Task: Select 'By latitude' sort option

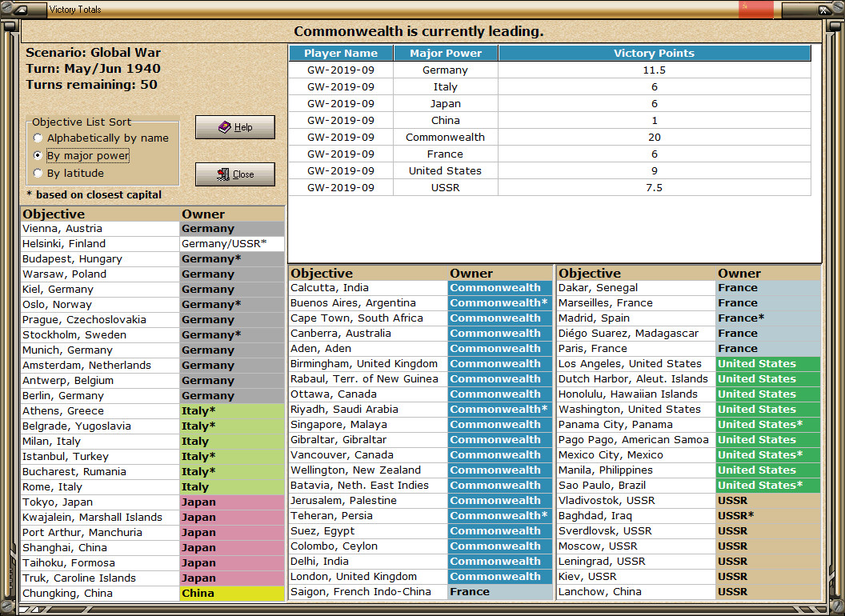Action: (x=69, y=173)
